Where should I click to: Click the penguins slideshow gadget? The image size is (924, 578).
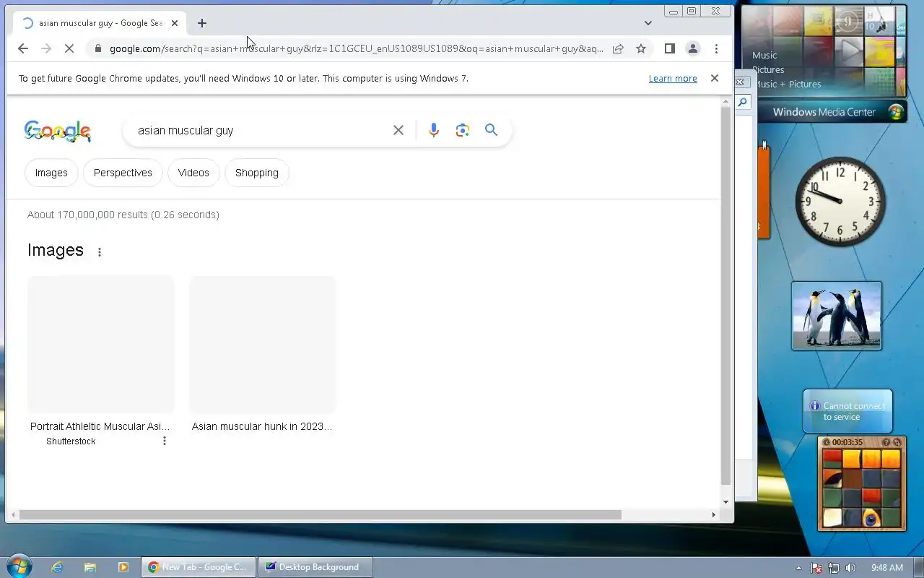pos(837,316)
